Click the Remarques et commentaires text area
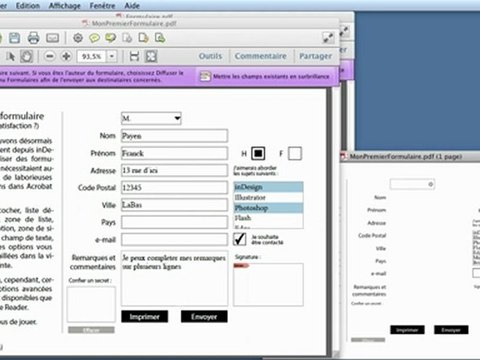Image resolution: width=480 pixels, height=360 pixels. pos(174,278)
